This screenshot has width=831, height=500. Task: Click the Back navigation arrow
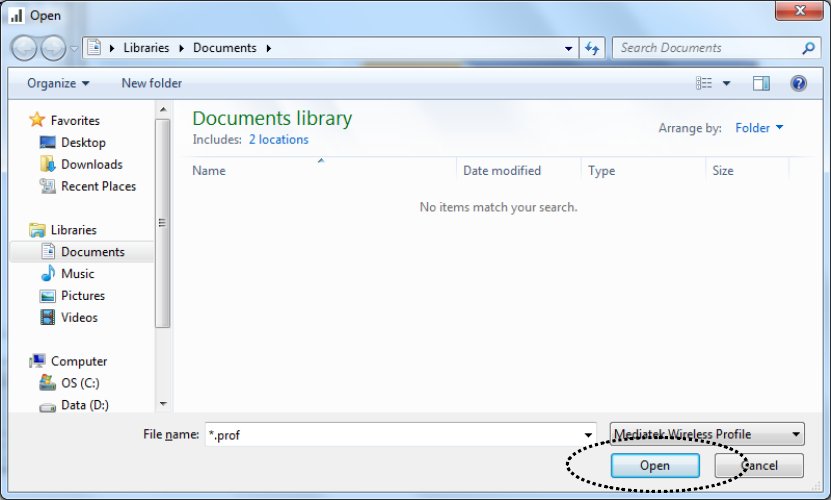pyautogui.click(x=24, y=49)
